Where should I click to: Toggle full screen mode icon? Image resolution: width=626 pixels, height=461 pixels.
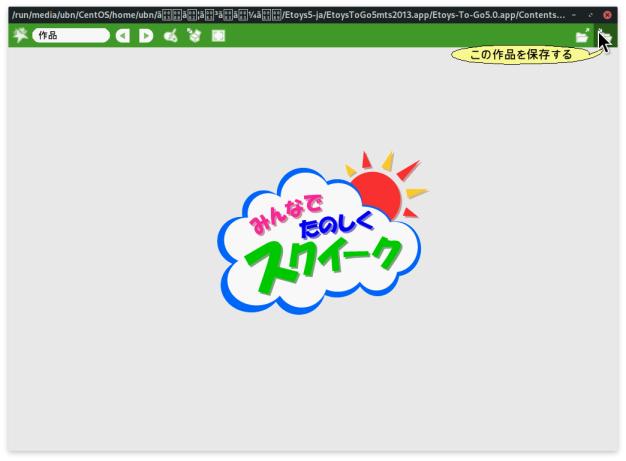pos(218,36)
